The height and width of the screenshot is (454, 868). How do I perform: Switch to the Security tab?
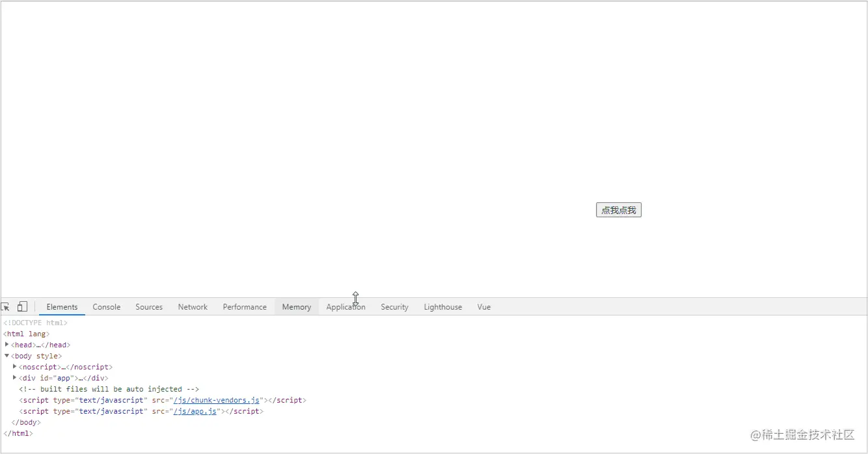tap(394, 307)
